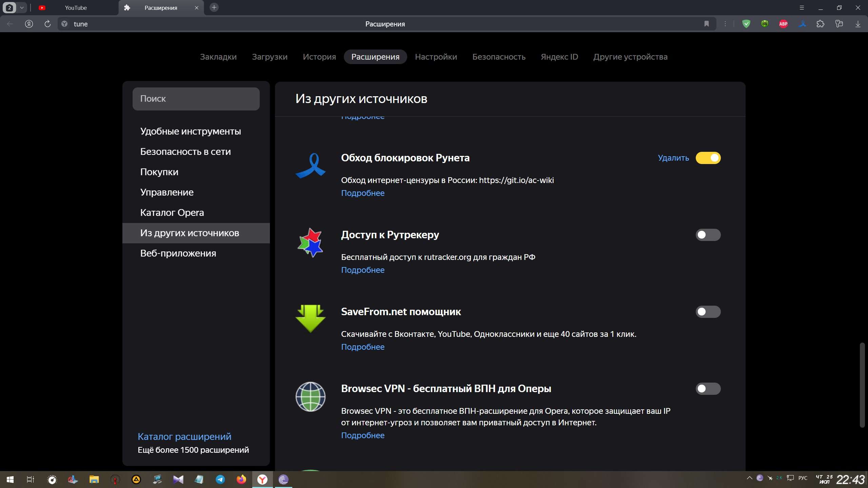Switch to the Настройки tab
The image size is (868, 488).
tap(436, 57)
